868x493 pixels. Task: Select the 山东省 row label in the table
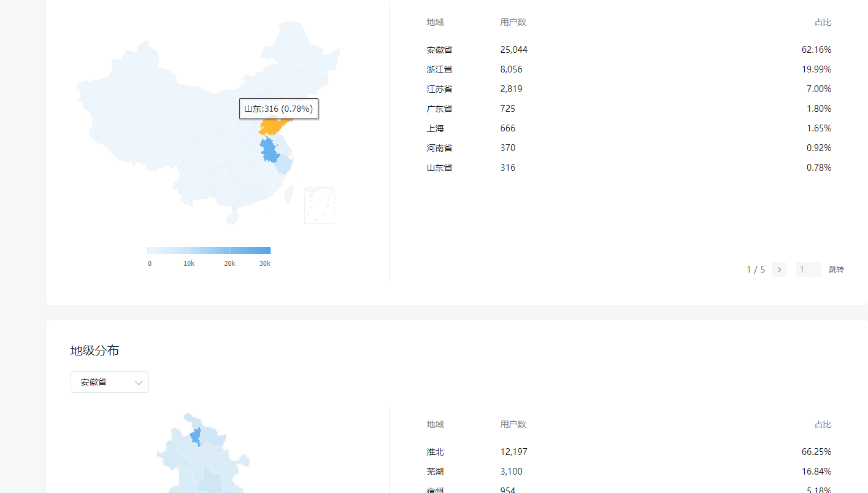(x=439, y=168)
